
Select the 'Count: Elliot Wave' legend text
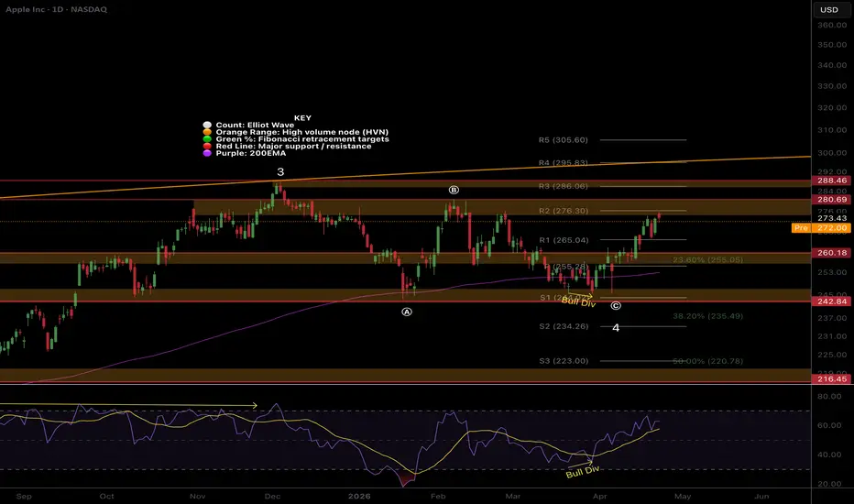coord(255,126)
